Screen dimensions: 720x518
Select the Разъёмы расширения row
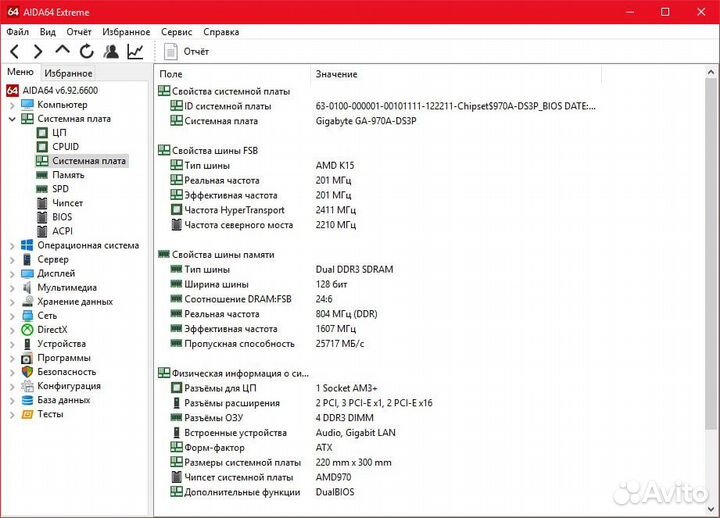(301, 403)
